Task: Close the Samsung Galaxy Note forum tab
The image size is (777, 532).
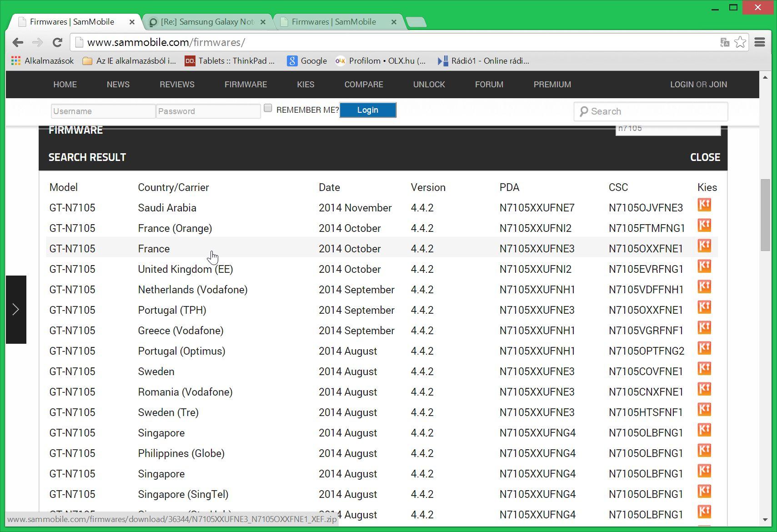Action: tap(263, 22)
